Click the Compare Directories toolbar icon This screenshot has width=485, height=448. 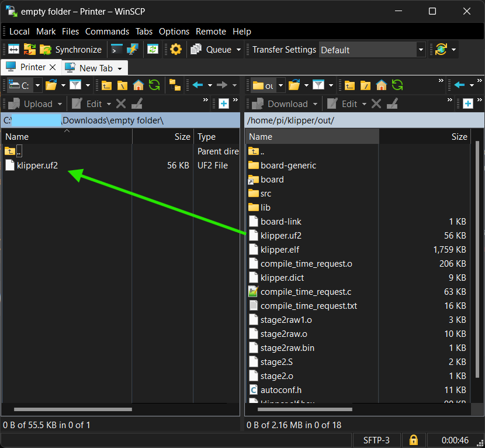tap(13, 49)
